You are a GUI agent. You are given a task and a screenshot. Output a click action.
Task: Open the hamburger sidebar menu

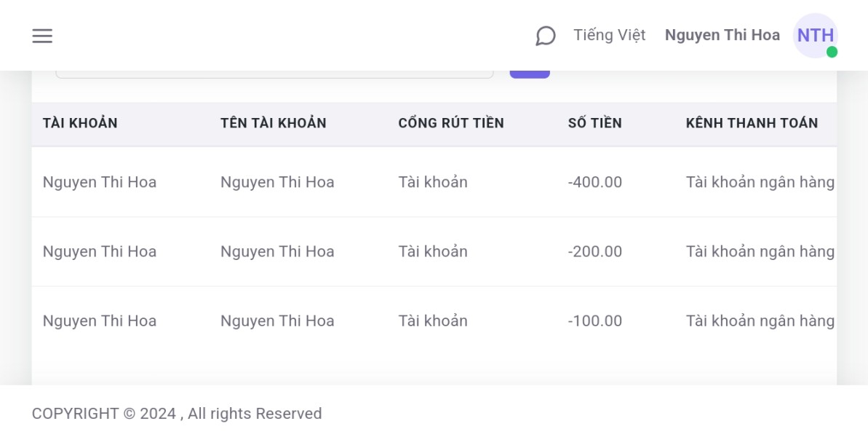[42, 36]
